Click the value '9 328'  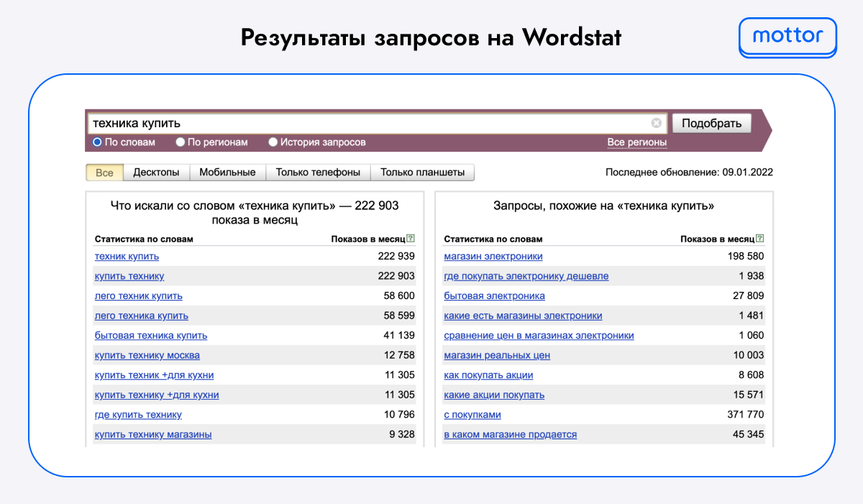click(x=402, y=434)
